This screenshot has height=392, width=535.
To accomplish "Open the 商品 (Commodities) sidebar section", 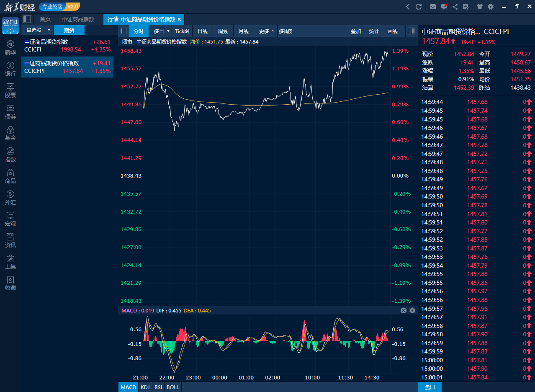I will [x=10, y=176].
